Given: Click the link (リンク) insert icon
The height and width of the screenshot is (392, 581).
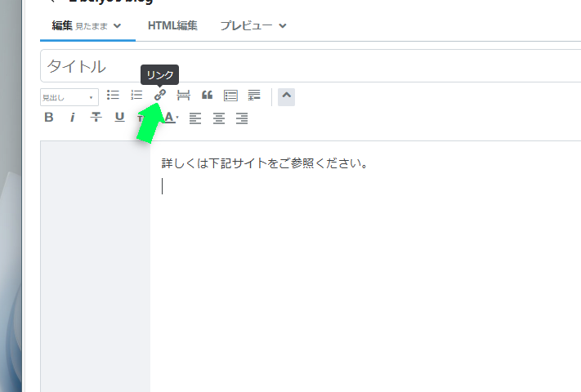Looking at the screenshot, I should tap(160, 95).
